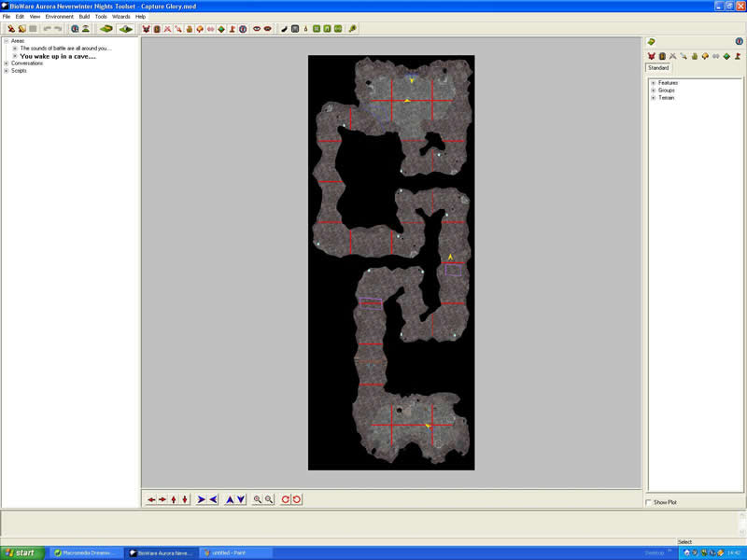Select 'The sounds of battle' area item

65,49
